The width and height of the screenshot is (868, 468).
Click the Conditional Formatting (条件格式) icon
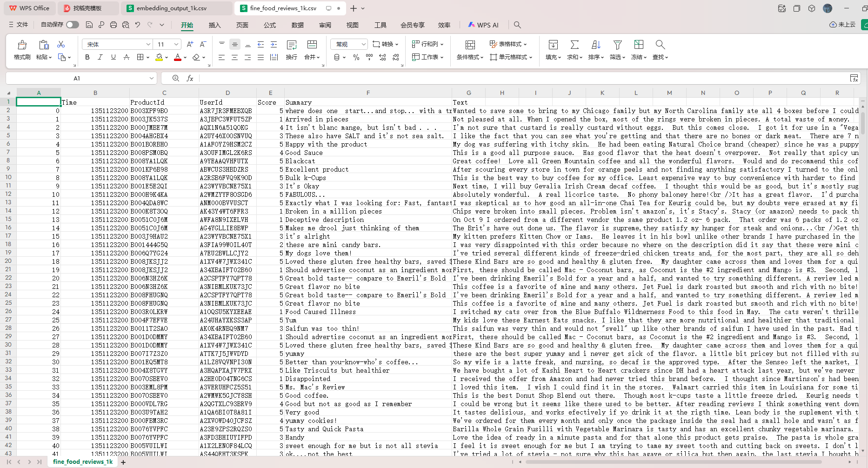(470, 45)
